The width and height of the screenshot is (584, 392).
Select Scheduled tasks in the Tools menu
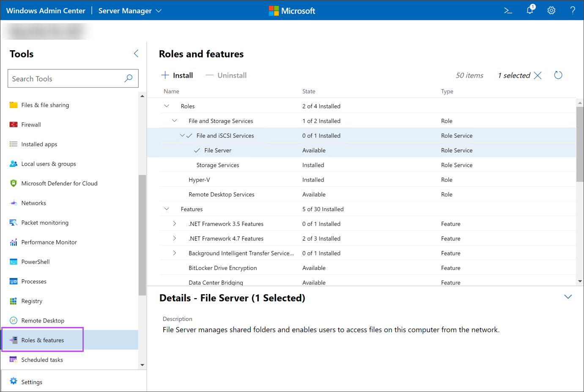pos(42,360)
